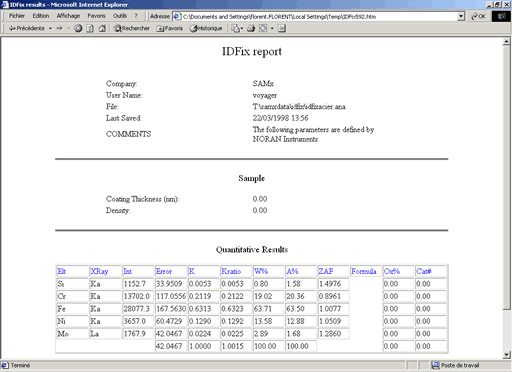Click the scrollbar down arrow
Screen dimensions: 512x372
coord(507,355)
